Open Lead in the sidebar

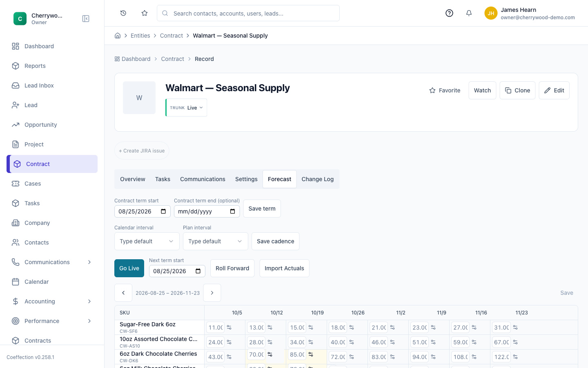point(52,105)
